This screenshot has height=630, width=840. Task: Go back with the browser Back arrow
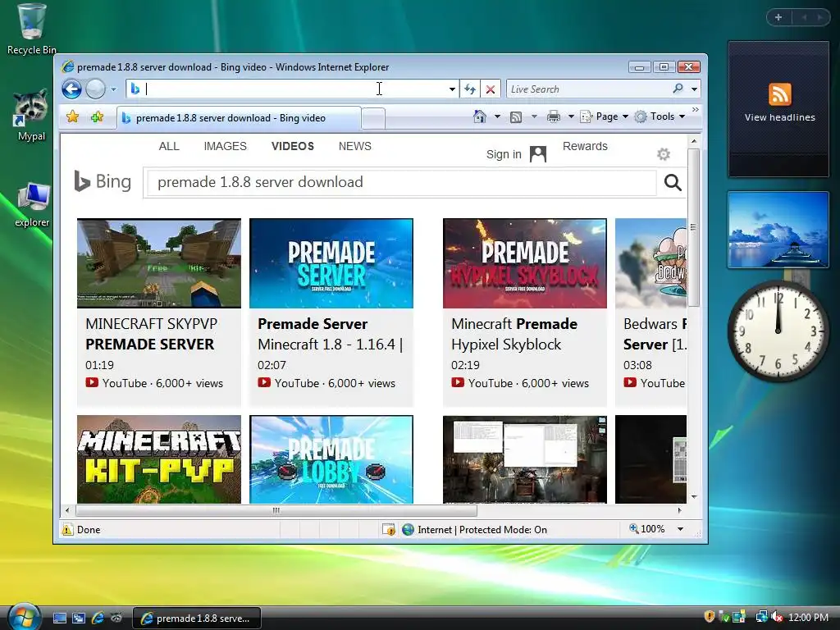[71, 89]
